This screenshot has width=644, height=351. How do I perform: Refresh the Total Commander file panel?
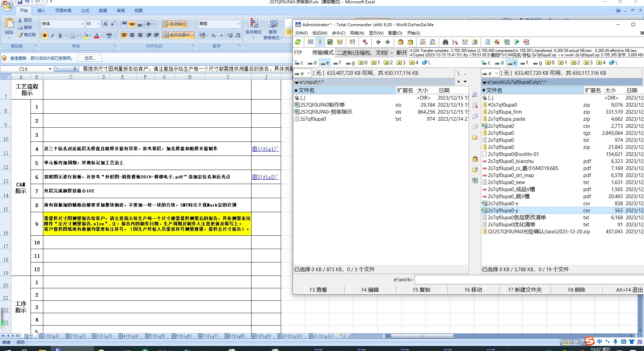298,42
